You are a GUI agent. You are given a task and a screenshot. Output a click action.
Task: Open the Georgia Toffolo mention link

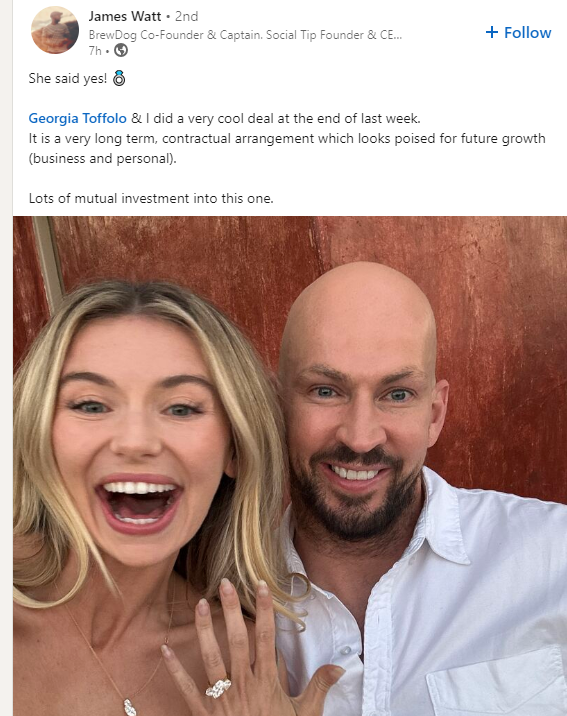click(78, 118)
